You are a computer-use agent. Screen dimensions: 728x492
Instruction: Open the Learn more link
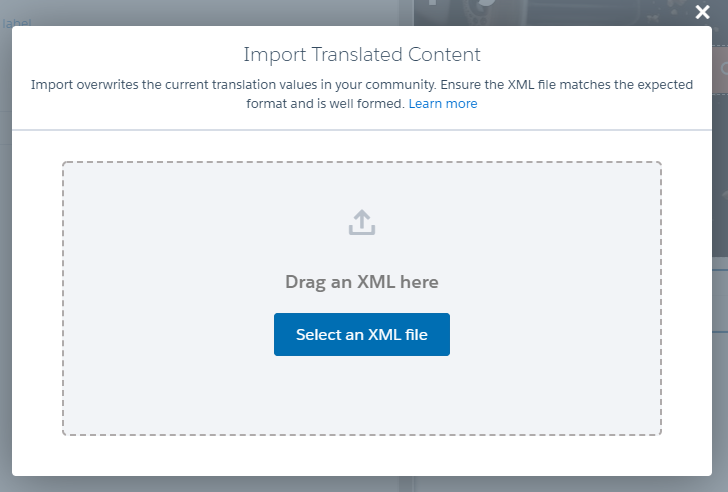(x=443, y=104)
